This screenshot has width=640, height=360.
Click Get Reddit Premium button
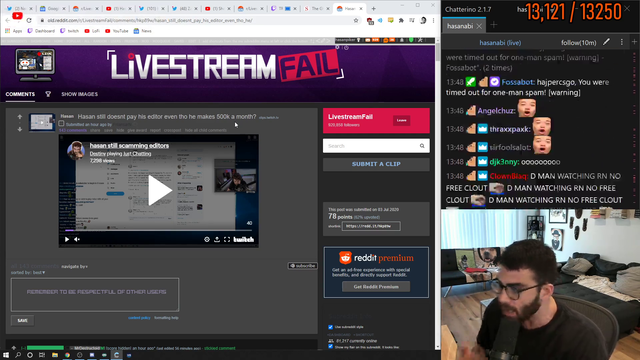[376, 287]
